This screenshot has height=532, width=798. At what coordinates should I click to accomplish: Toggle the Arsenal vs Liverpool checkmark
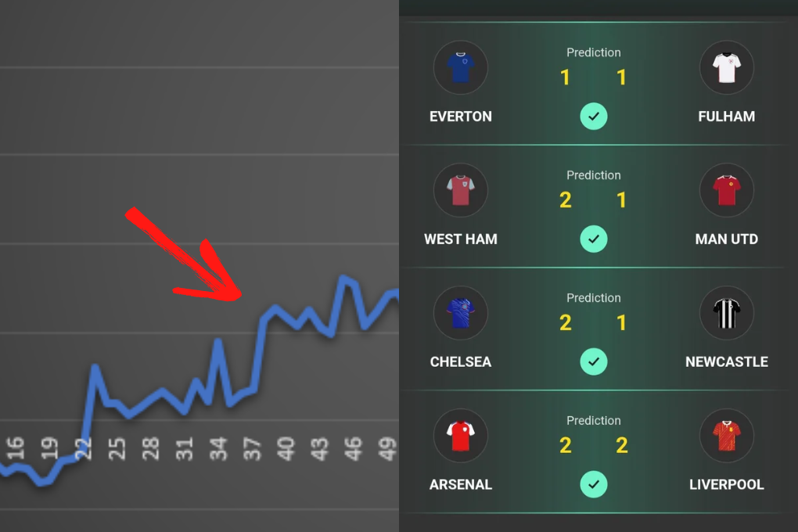click(x=594, y=485)
